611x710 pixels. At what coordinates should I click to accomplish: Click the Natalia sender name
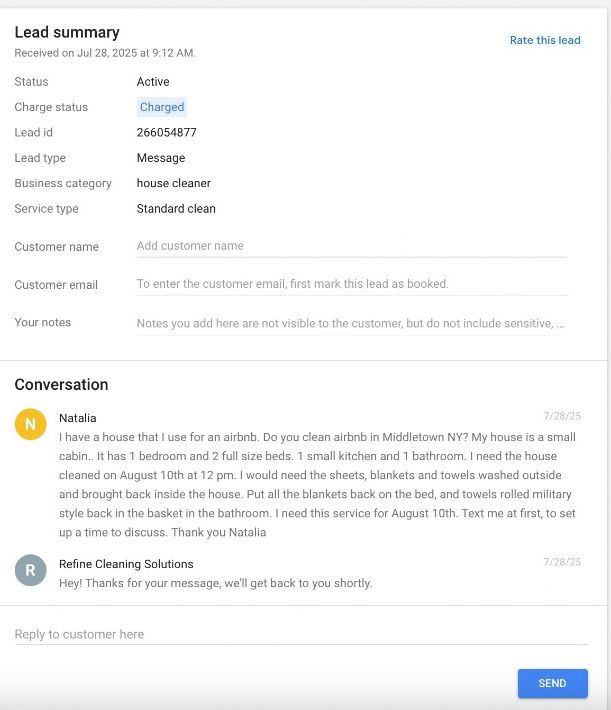(78, 418)
